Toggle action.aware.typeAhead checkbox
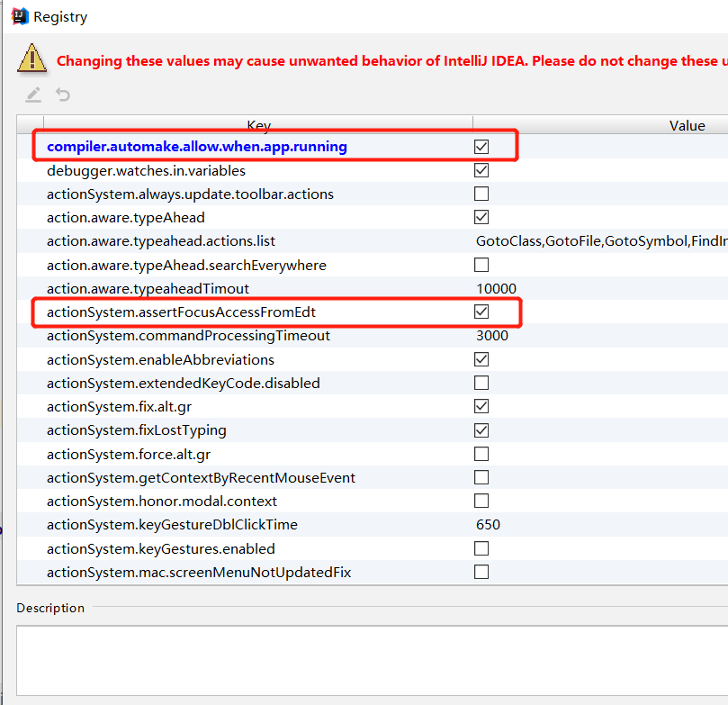The image size is (728, 705). 481,217
